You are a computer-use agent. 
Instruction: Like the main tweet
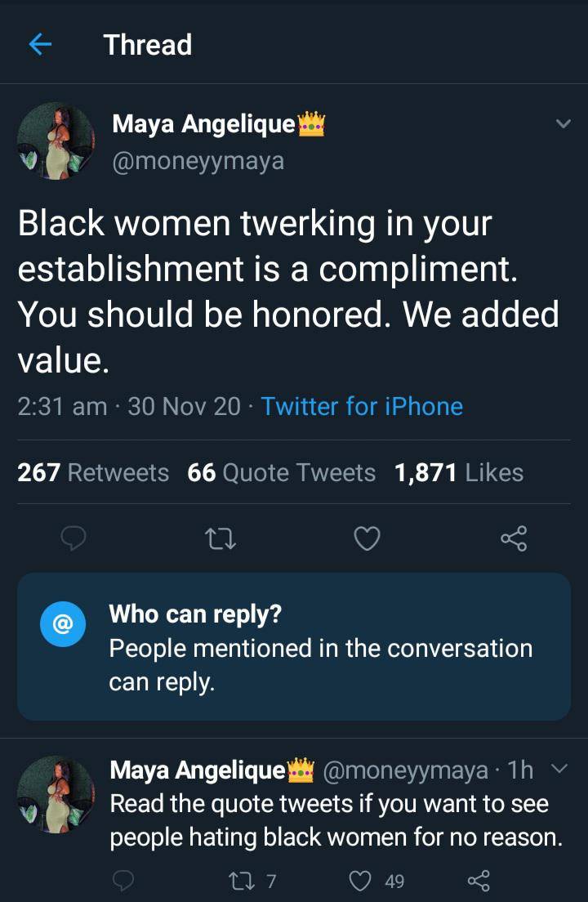[367, 538]
